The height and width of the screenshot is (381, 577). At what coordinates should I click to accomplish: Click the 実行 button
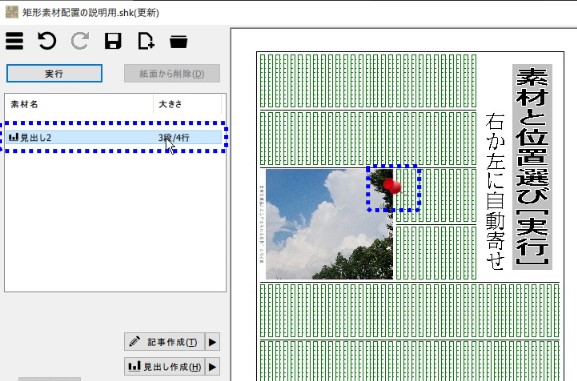point(54,74)
